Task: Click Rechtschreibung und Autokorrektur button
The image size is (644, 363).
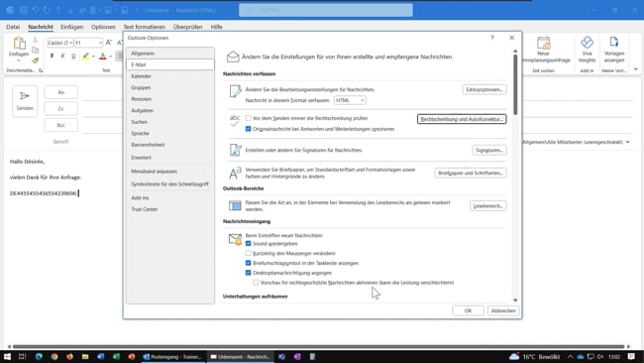Action: (x=462, y=119)
